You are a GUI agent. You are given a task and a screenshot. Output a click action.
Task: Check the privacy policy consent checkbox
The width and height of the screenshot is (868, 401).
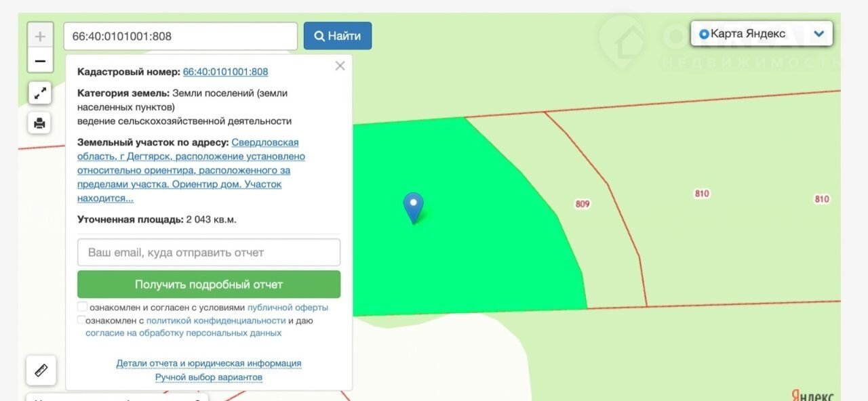[x=82, y=320]
